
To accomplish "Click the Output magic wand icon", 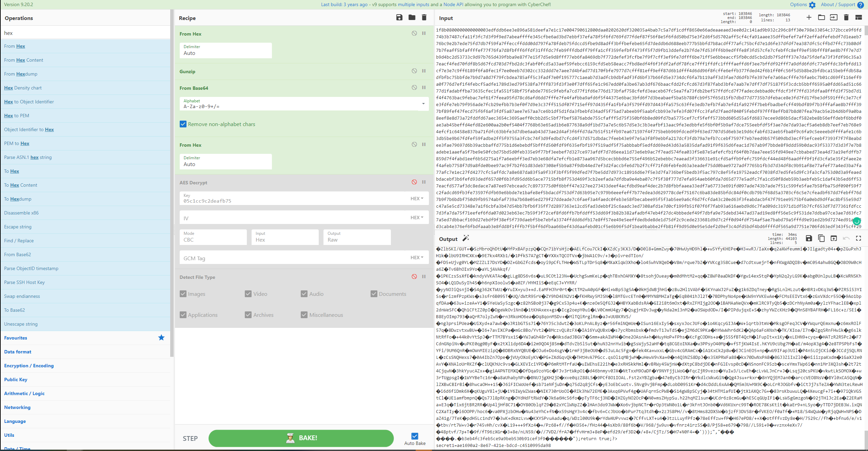I will 466,238.
